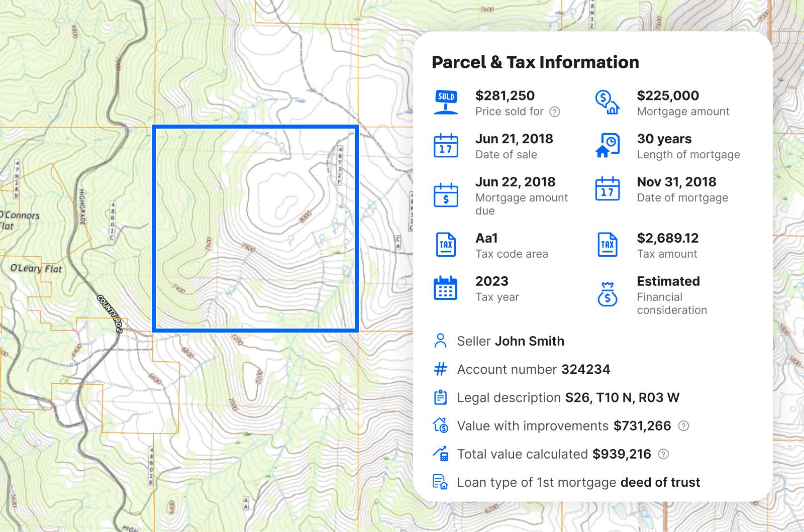Screen dimensions: 804x532
Task: Click the Legal description clipboard icon
Action: (x=440, y=397)
